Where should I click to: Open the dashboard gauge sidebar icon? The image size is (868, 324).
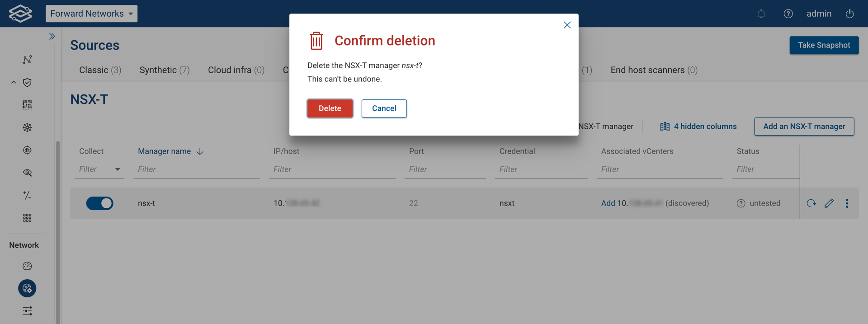[27, 266]
